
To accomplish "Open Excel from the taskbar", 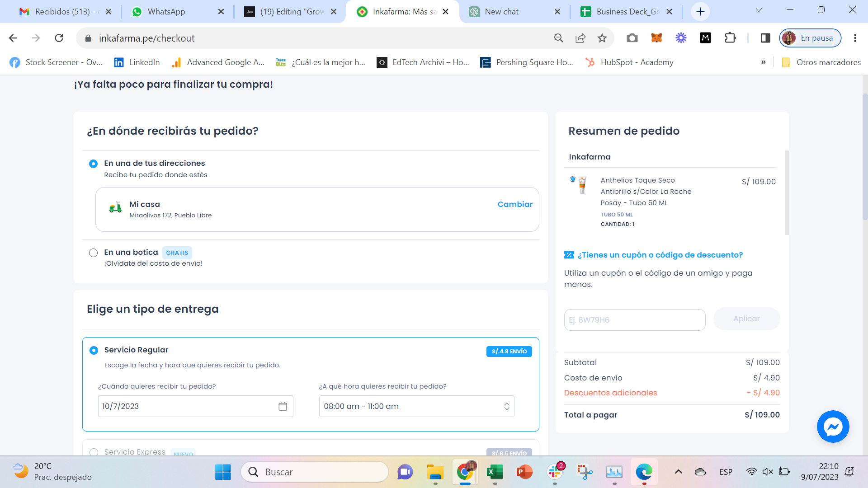I will [495, 472].
